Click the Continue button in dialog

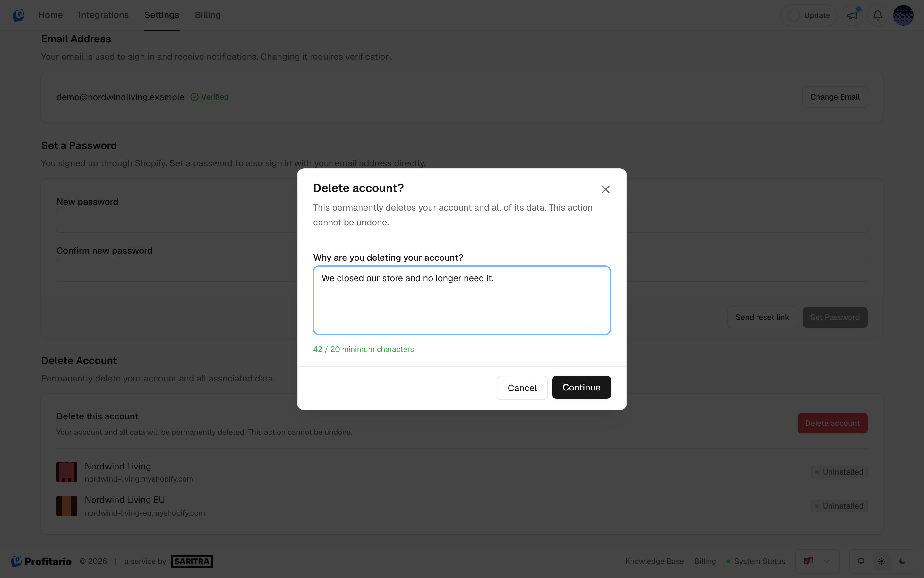pyautogui.click(x=581, y=387)
